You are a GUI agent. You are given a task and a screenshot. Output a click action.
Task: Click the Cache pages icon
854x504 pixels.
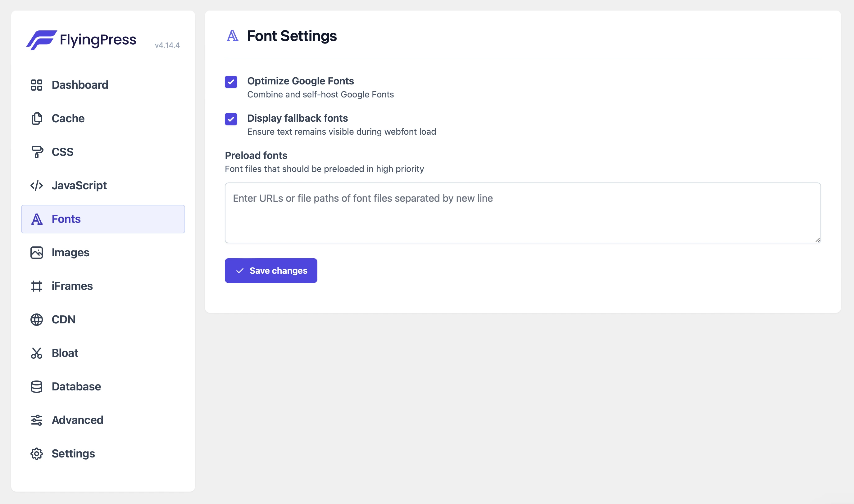click(36, 119)
